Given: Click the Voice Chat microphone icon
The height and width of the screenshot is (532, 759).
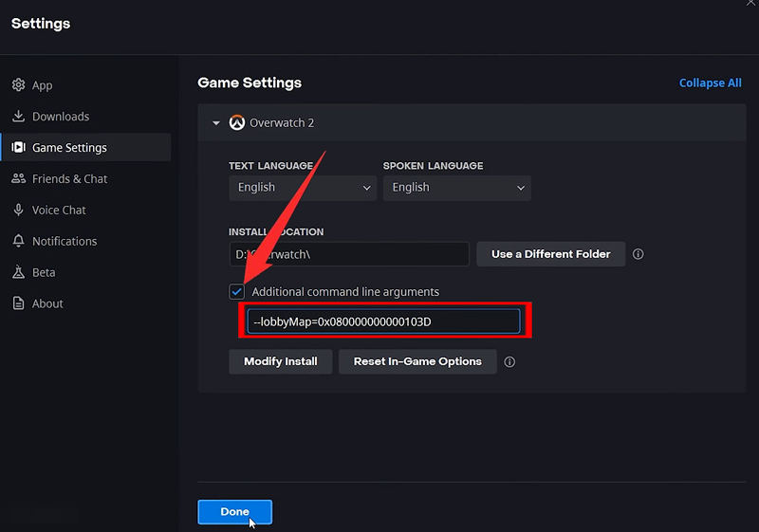Looking at the screenshot, I should pos(18,210).
